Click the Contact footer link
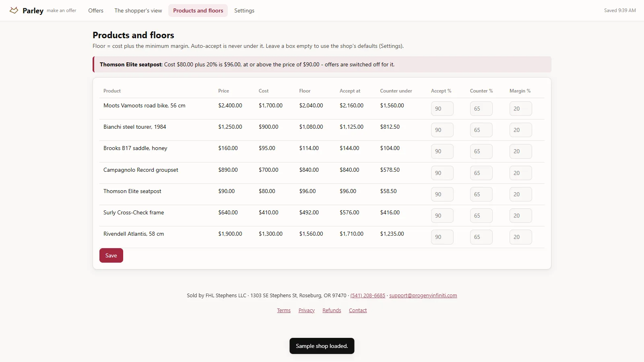 [358, 311]
